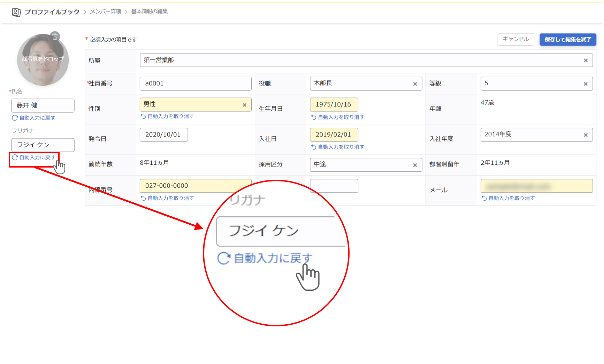Screen dimensions: 604x364
Task: Click the 保存して編集を終了 button
Action: click(x=567, y=39)
